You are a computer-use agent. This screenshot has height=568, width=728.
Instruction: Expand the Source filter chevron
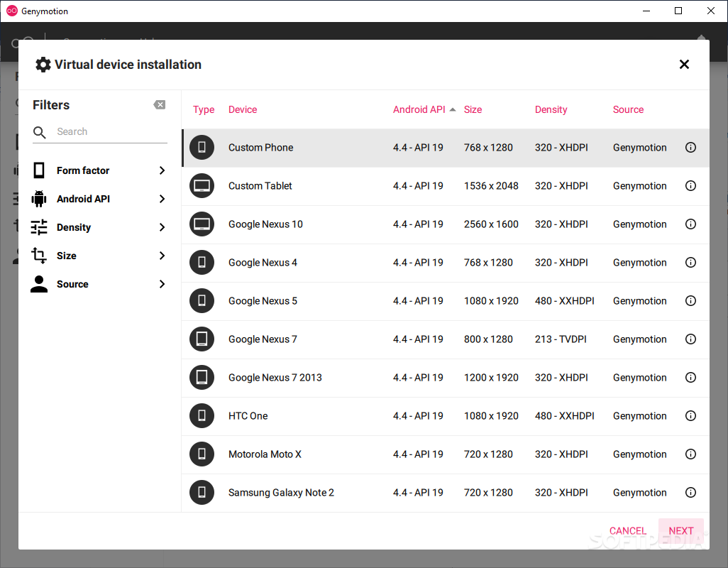point(162,284)
